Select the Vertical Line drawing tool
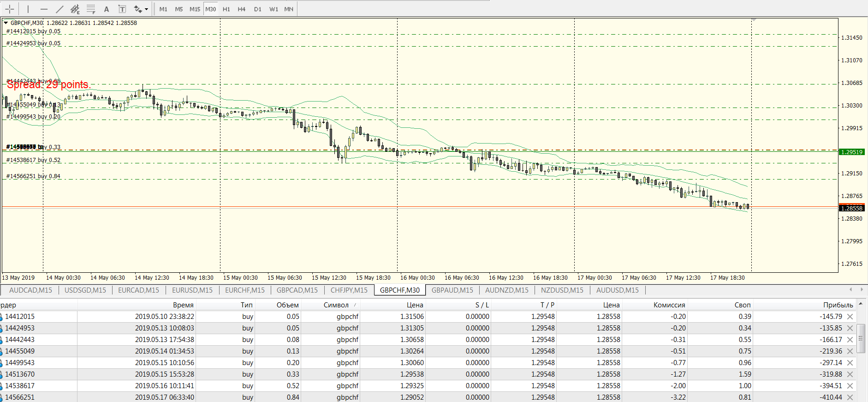The width and height of the screenshot is (868, 402). pyautogui.click(x=28, y=9)
